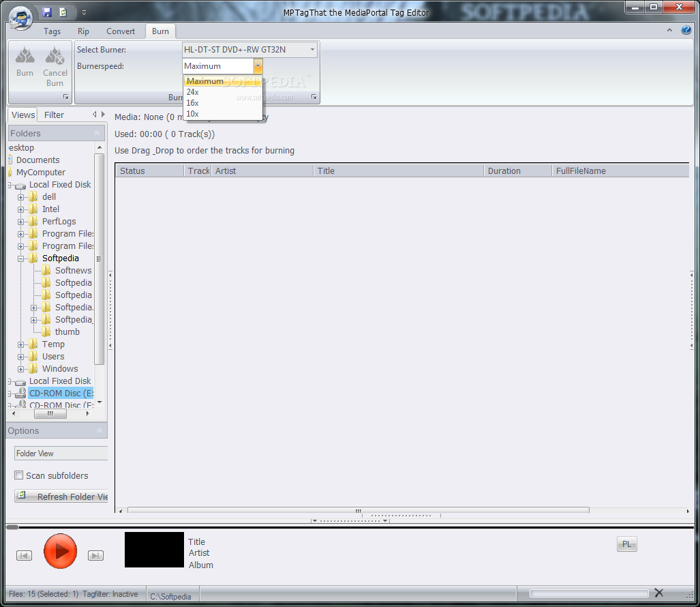Toggle the Burnerspeed dropdown arrow
700x607 pixels.
coord(258,66)
